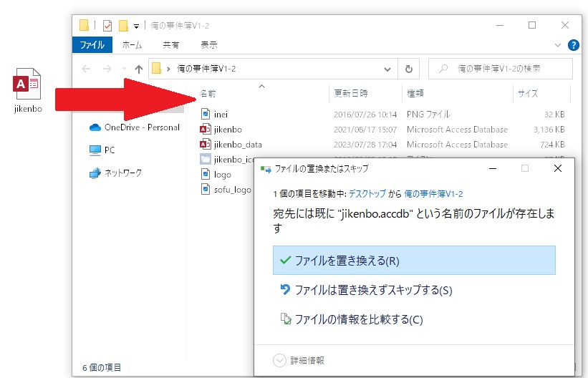Open the 共有 ribbon tab
588x378 pixels.
(x=171, y=44)
